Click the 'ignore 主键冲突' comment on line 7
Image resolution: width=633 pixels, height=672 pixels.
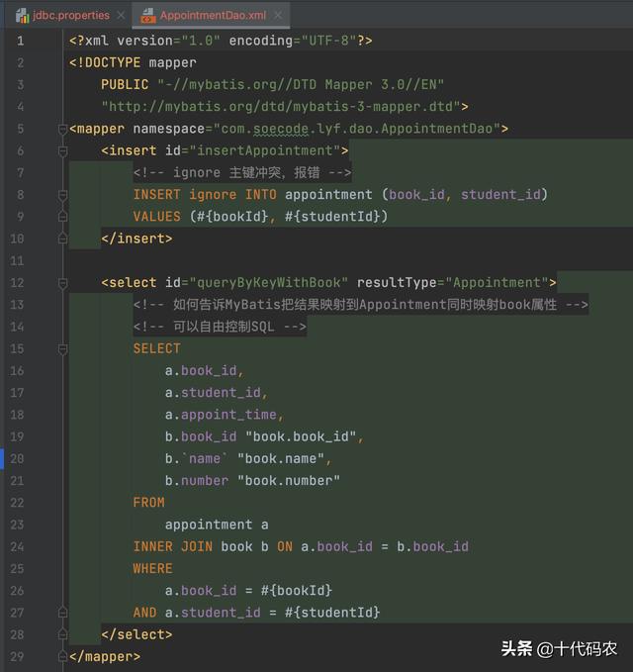[x=242, y=173]
